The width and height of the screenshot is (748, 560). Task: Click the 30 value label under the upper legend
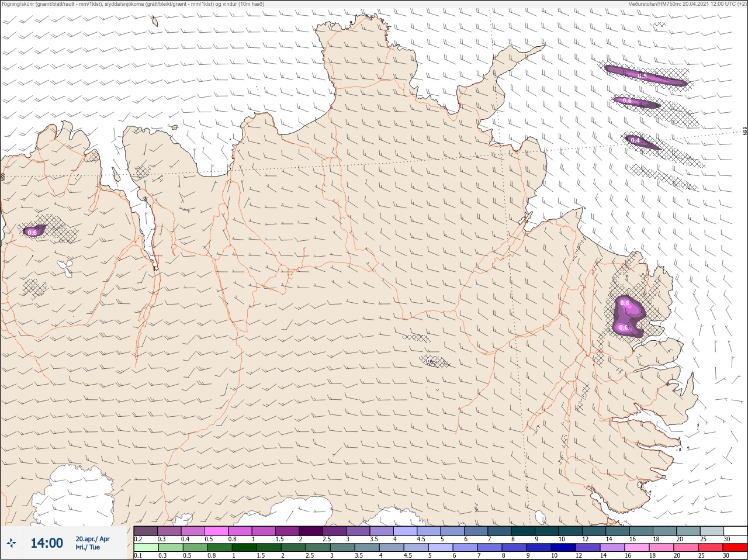tap(727, 539)
